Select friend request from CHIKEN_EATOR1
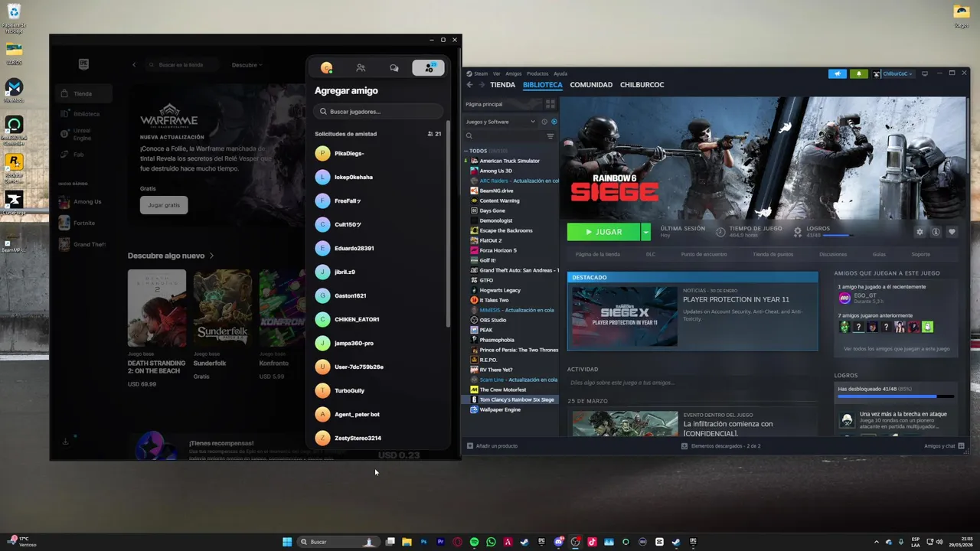 coord(379,319)
